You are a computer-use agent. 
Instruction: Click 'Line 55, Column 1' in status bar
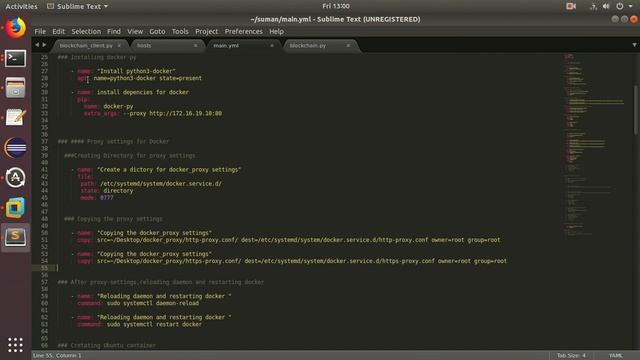tap(57, 356)
